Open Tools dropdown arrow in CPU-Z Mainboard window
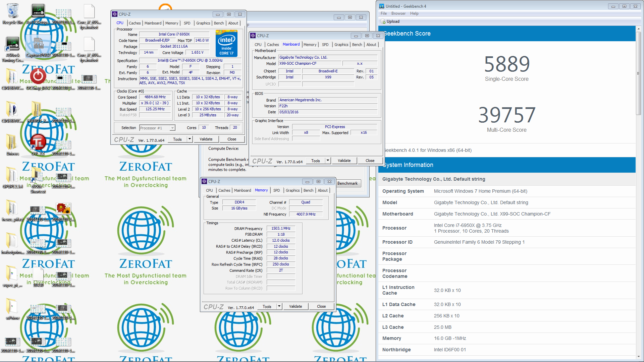The image size is (644, 362). tap(328, 161)
